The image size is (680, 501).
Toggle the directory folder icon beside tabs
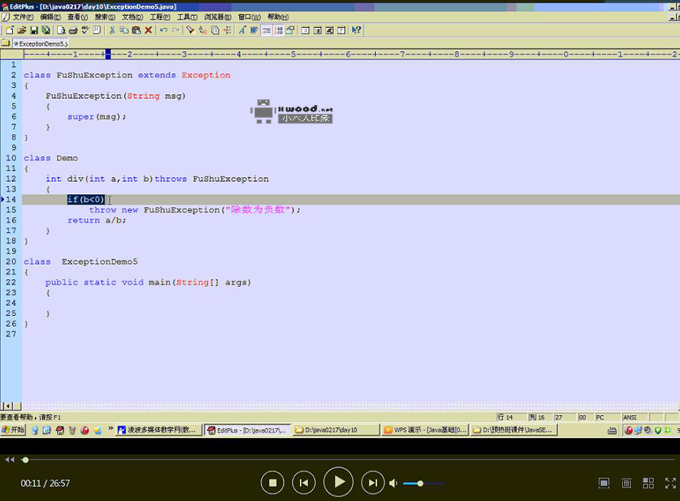[x=6, y=43]
